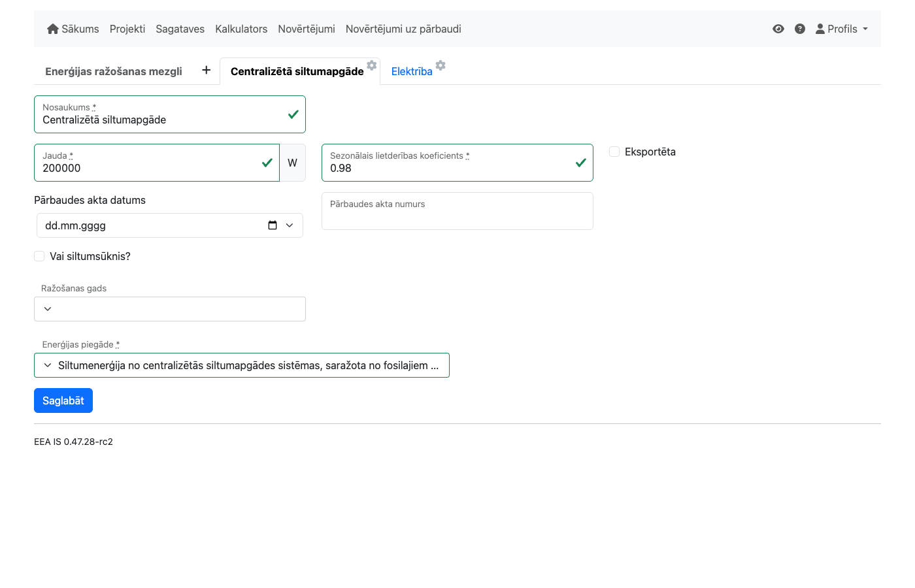Open help via question mark icon

point(799,29)
